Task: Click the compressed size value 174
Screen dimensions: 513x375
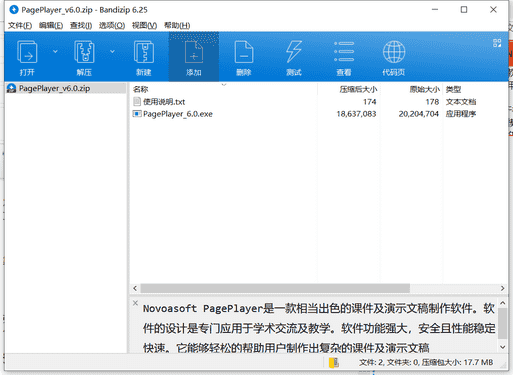Action: (x=370, y=102)
